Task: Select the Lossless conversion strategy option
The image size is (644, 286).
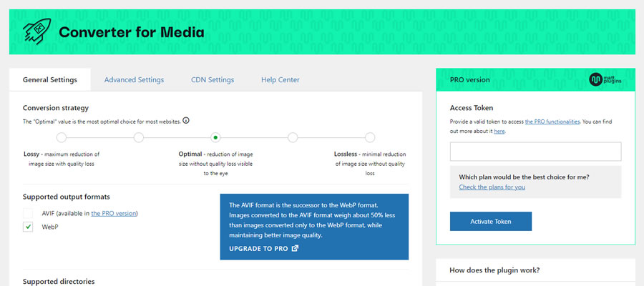Action: (370, 137)
